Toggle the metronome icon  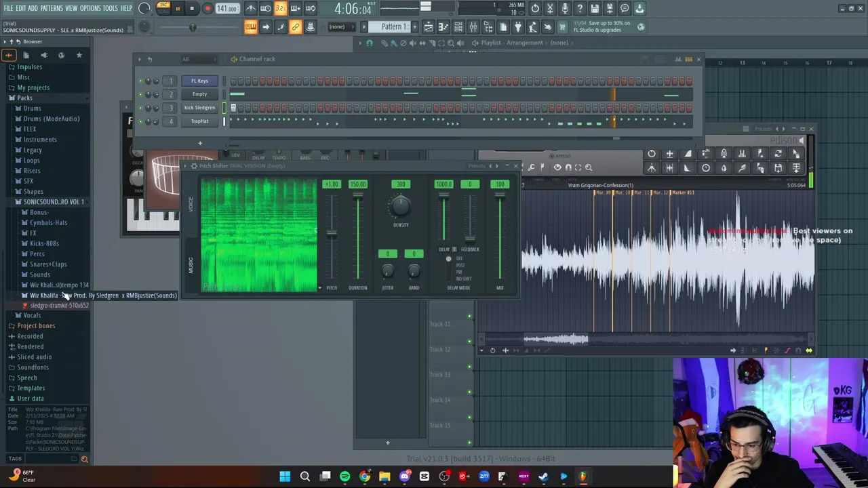(251, 9)
